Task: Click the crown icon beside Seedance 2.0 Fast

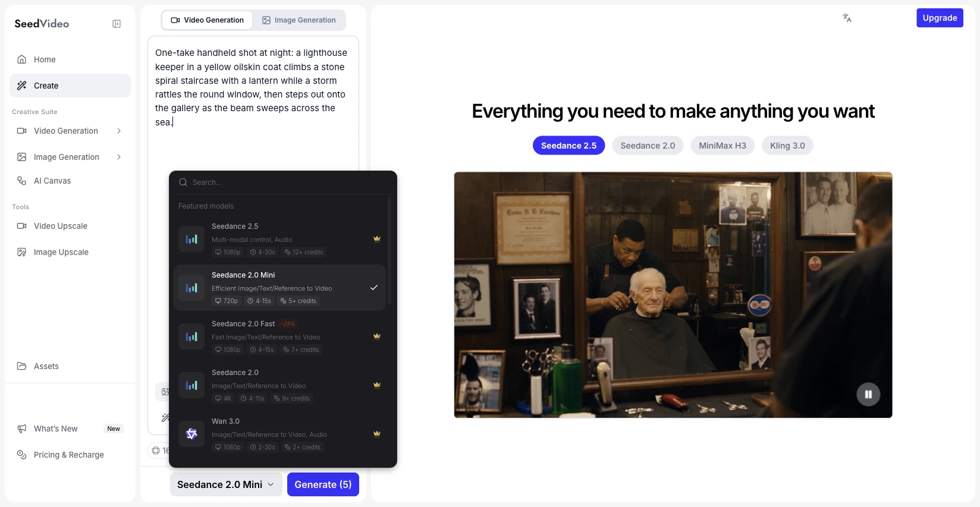Action: (x=376, y=336)
